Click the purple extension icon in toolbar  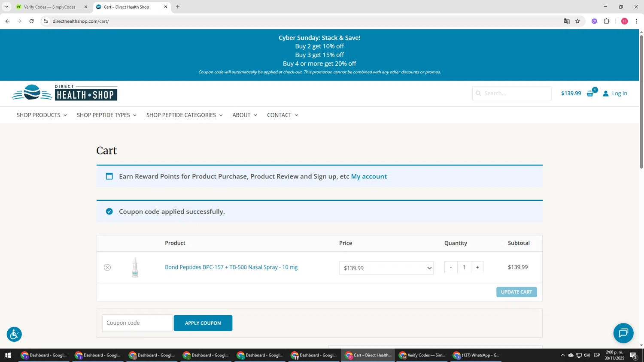(x=594, y=21)
